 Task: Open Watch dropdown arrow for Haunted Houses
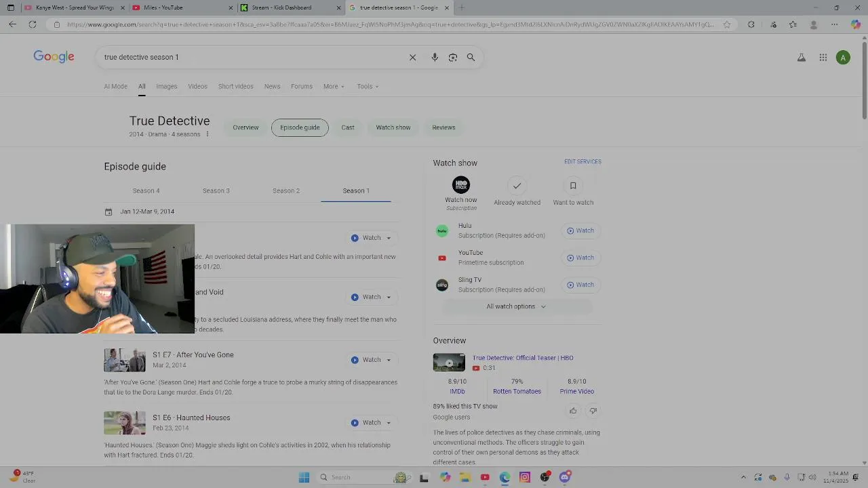[389, 423]
